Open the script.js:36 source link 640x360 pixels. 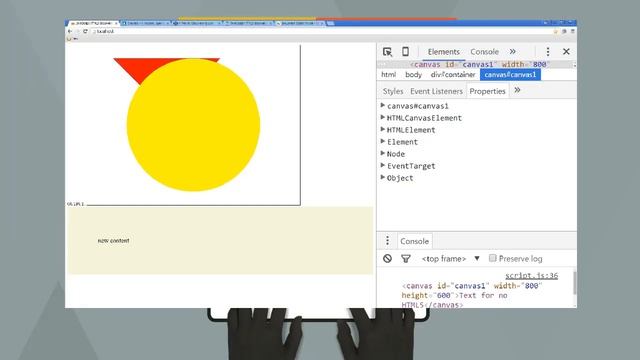tap(531, 276)
